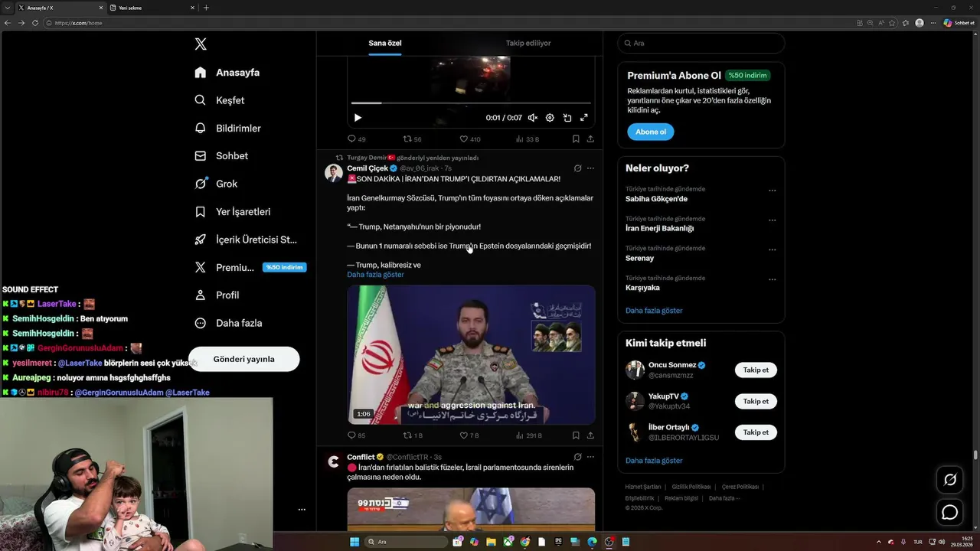The image size is (980, 551).
Task: Click the video progress bar
Action: pyautogui.click(x=471, y=103)
